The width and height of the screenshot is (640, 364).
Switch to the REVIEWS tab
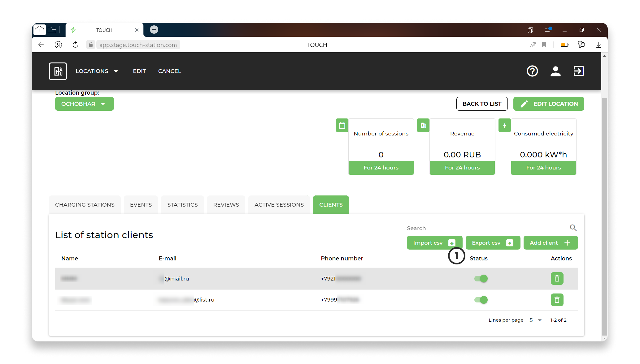pyautogui.click(x=226, y=205)
